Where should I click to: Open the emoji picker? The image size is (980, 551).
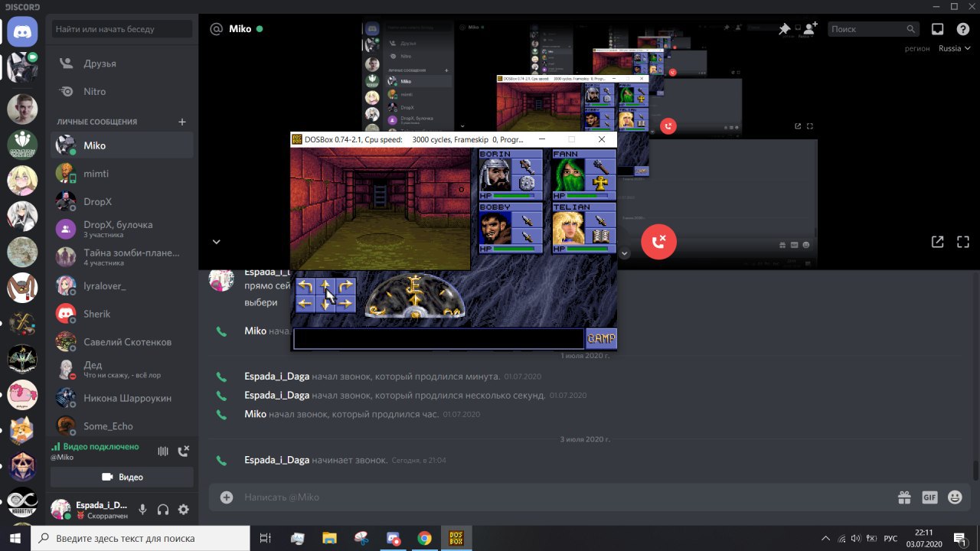pos(955,497)
